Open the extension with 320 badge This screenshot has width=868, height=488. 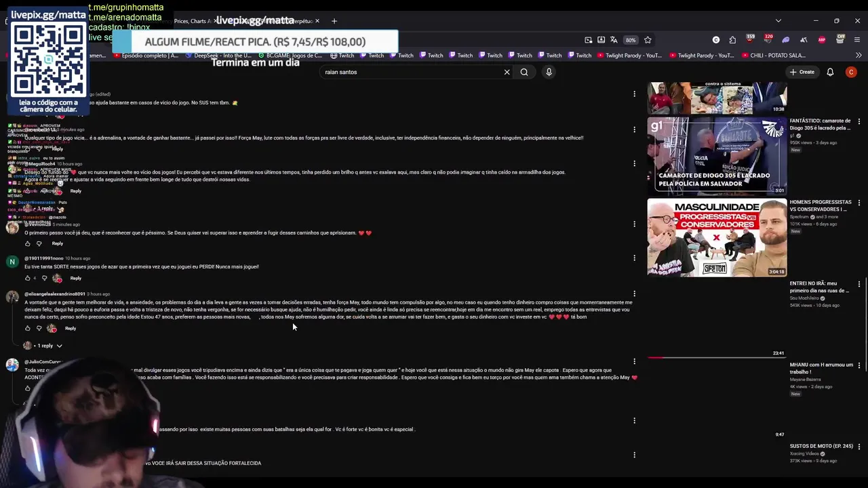pos(768,39)
